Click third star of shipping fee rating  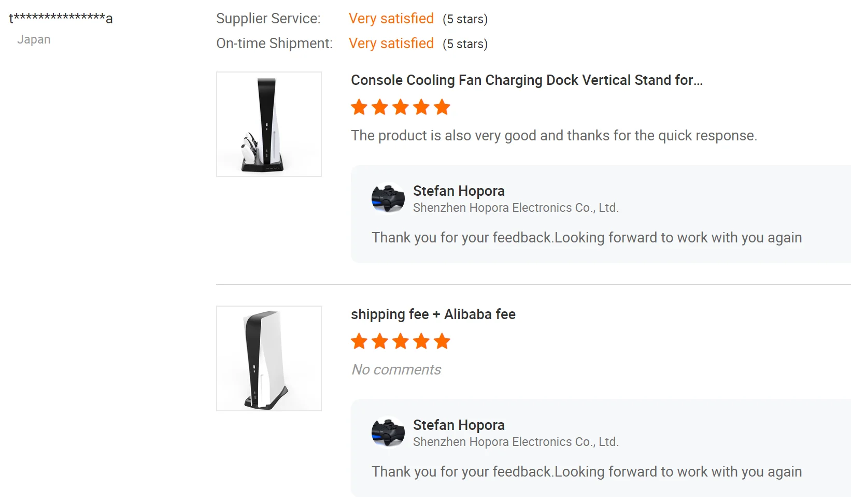(401, 342)
